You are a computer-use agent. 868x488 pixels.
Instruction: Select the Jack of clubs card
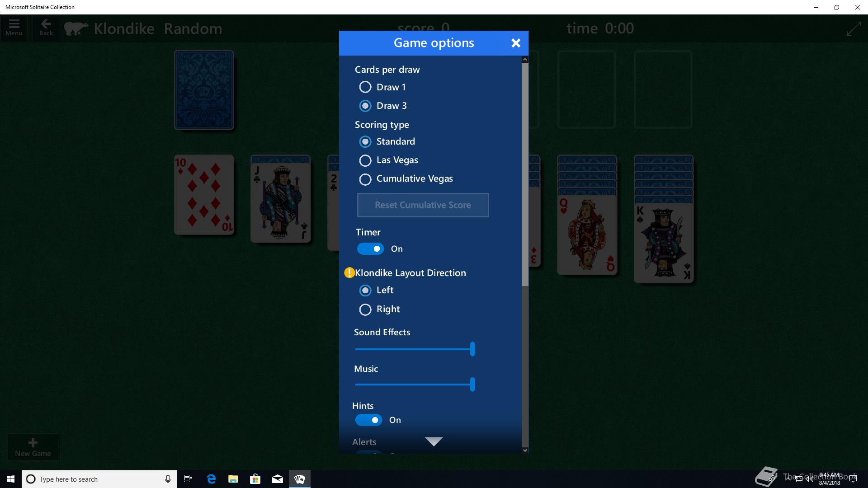pyautogui.click(x=281, y=202)
